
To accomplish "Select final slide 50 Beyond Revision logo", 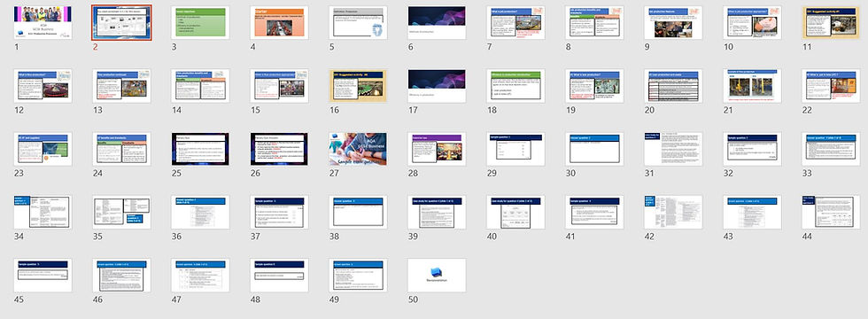I will click(x=437, y=276).
